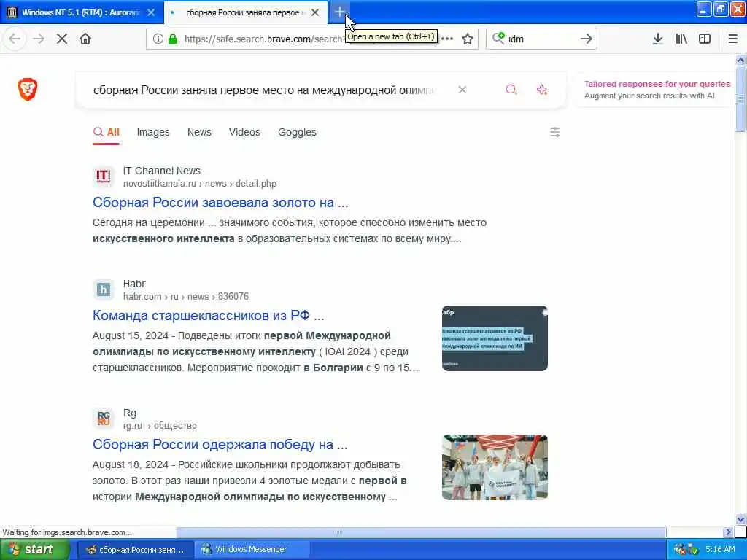Click the Brave search query field
This screenshot has height=560, width=747.
[x=264, y=90]
